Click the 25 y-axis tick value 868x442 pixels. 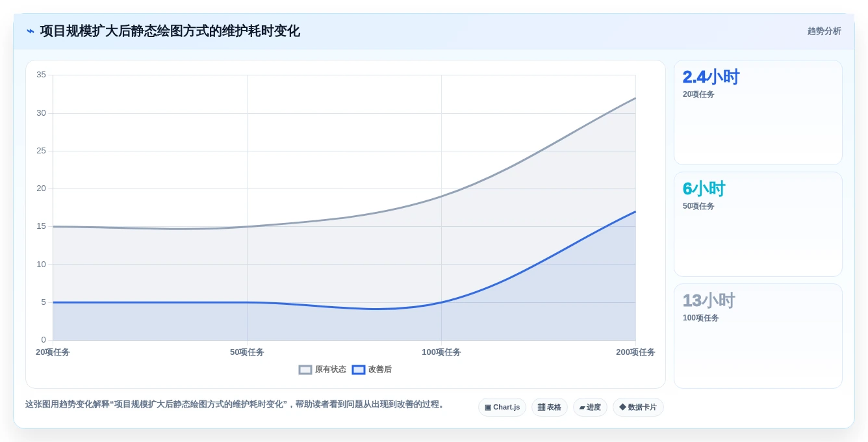pos(41,151)
